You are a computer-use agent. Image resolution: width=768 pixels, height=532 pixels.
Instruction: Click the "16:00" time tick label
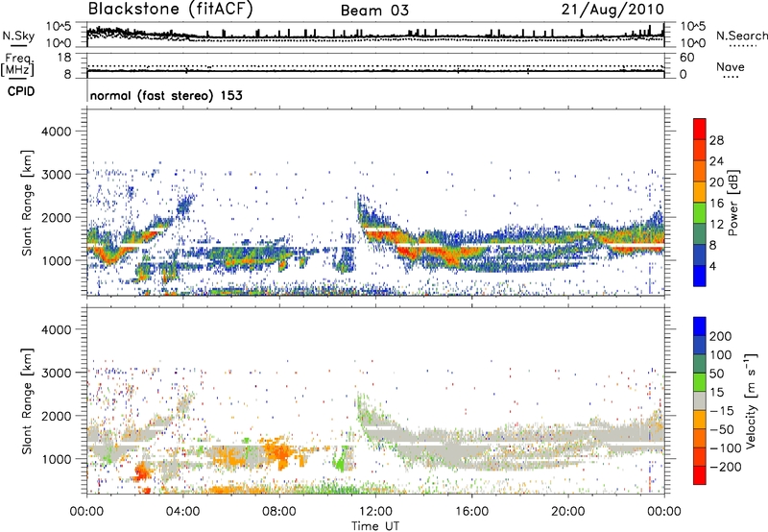(471, 512)
